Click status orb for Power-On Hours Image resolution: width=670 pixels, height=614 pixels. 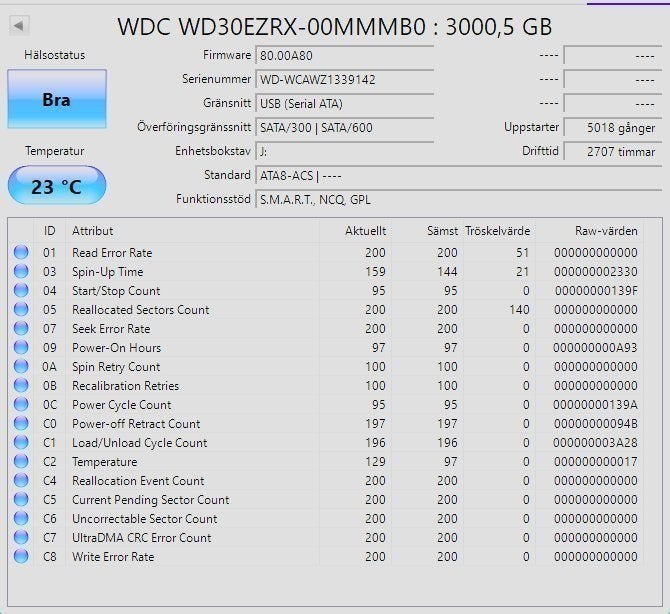21,347
